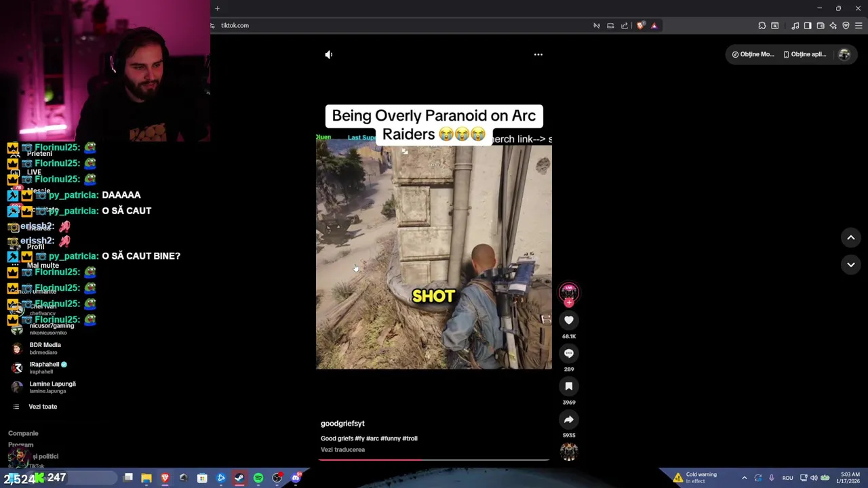Like the video with the heart icon
The image size is (868, 488).
(x=569, y=320)
